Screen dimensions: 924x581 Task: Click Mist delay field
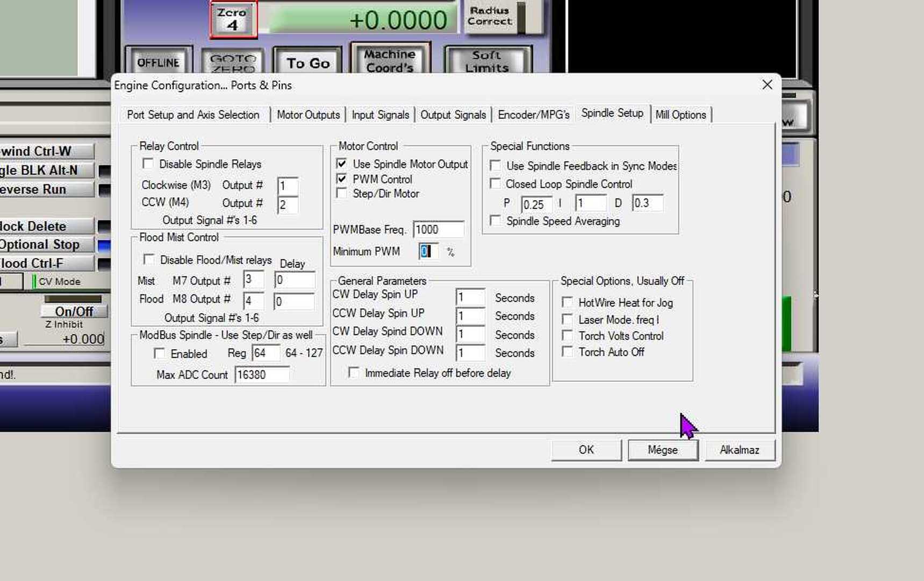[295, 280]
